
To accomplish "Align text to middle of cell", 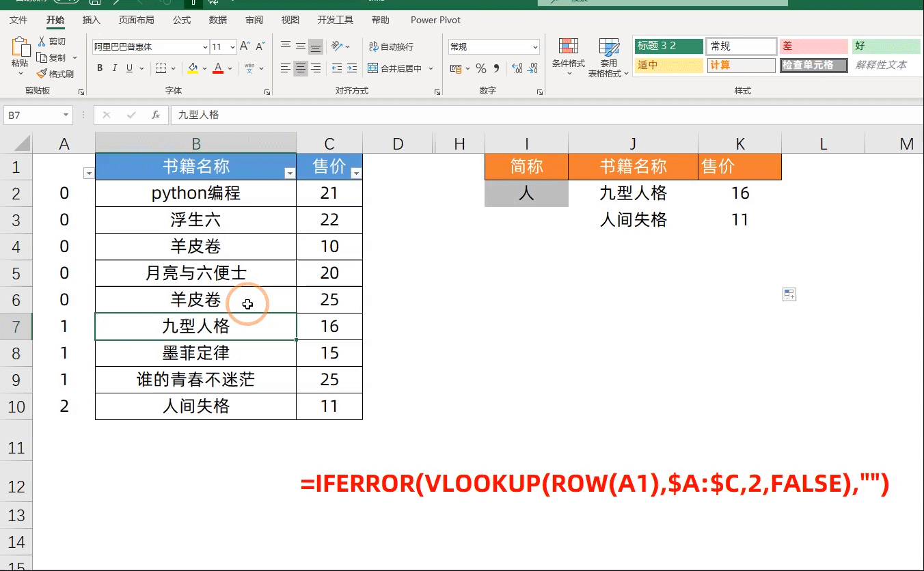I will pos(301,46).
